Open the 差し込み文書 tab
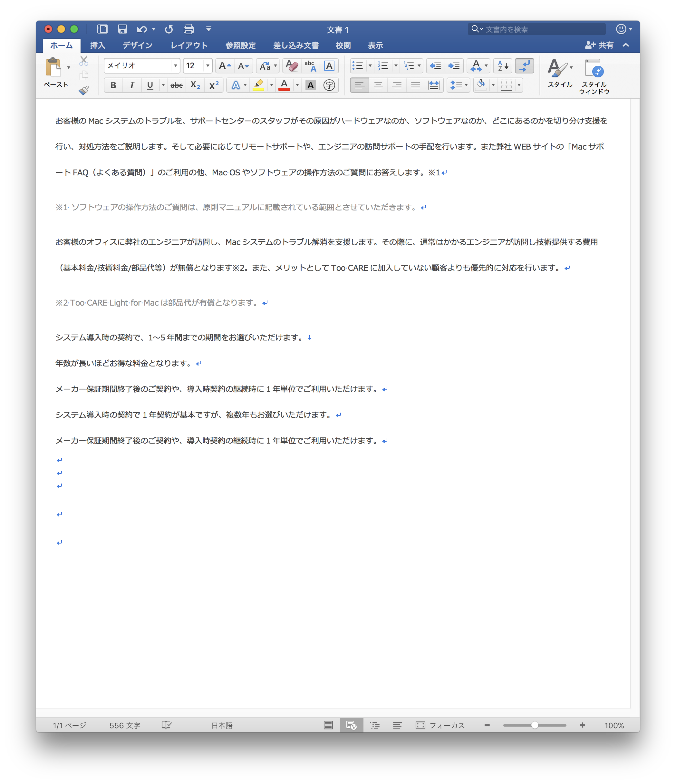 295,45
